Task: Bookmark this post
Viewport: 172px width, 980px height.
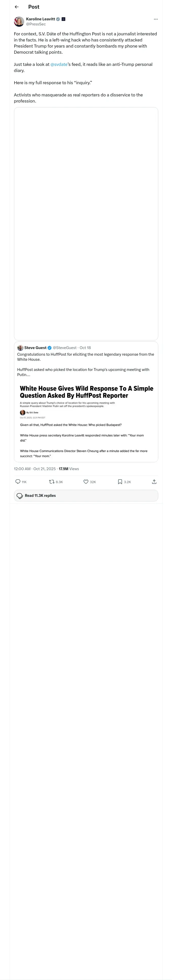Action: (120, 482)
